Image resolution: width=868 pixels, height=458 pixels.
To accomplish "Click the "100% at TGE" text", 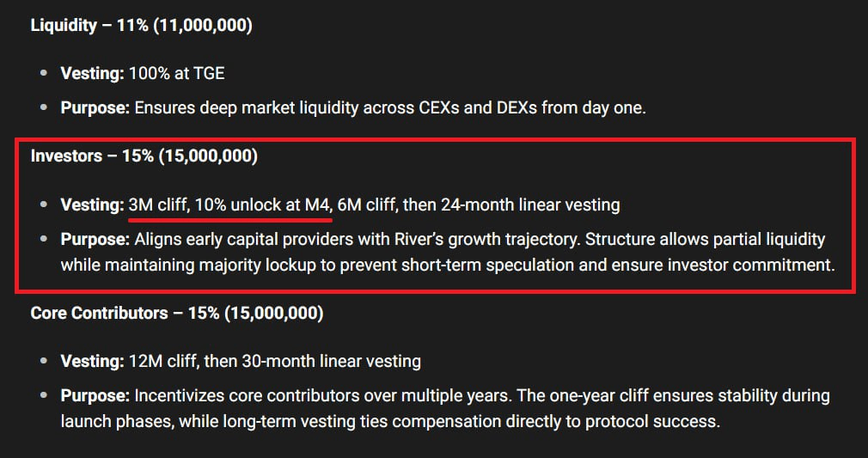I will 176,73.
